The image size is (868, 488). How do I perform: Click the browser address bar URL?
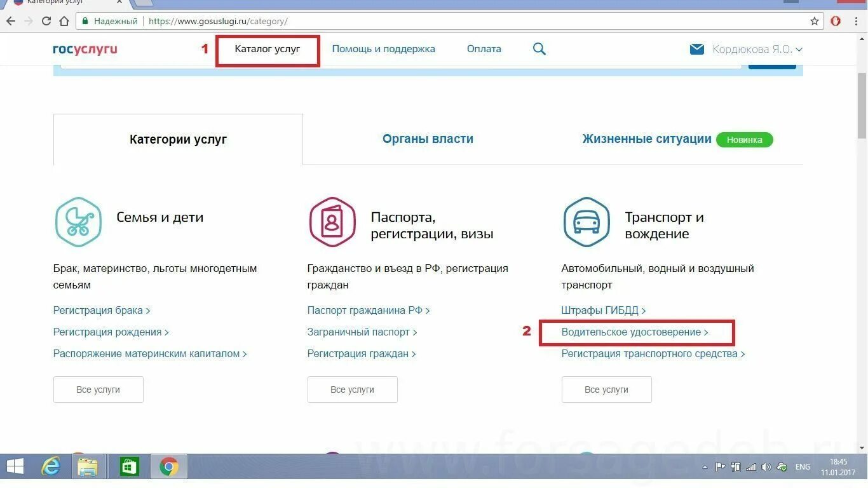click(x=218, y=21)
